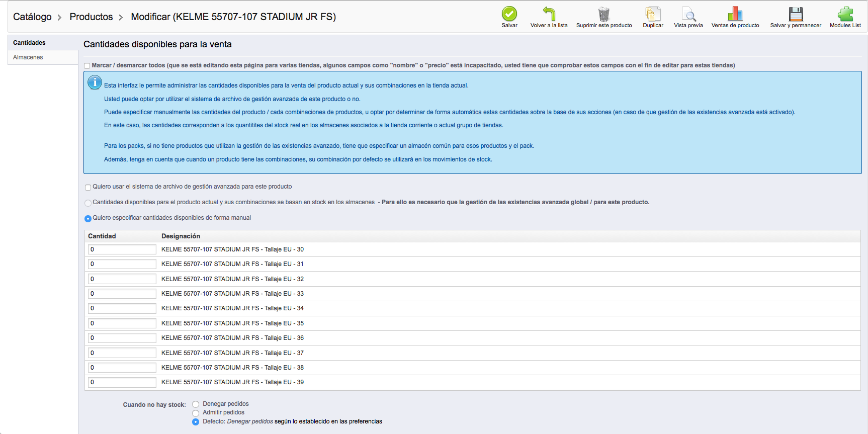Image resolution: width=868 pixels, height=434 pixels.
Task: Navigate to Productos breadcrumb
Action: pyautogui.click(x=91, y=17)
